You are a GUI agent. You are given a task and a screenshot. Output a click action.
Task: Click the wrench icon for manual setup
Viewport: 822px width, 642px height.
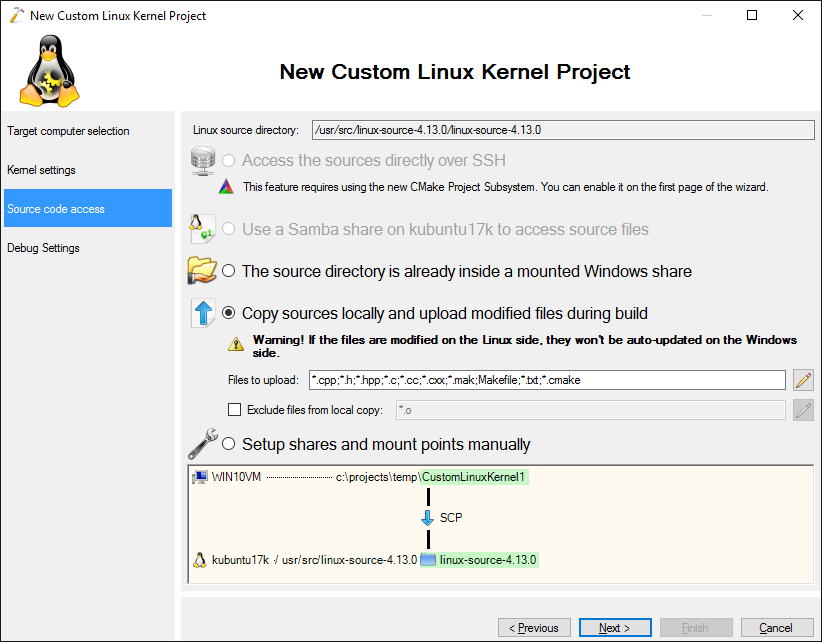coord(203,444)
